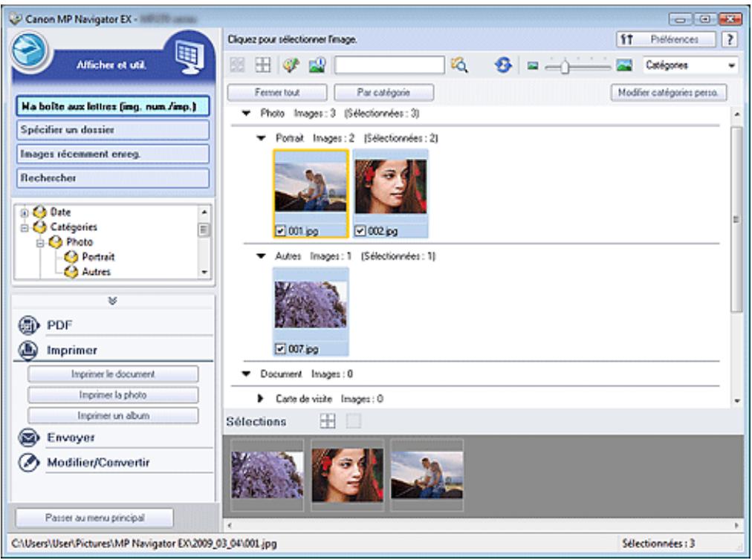Click flowers thumbnail in Sélections tray
Viewport: 752px width, 560px height.
tap(267, 475)
